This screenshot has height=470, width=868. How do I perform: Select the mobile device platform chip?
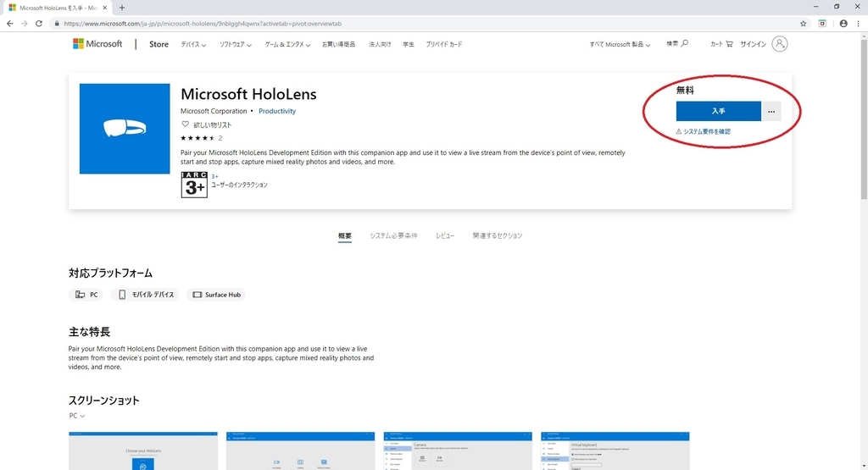pos(146,295)
